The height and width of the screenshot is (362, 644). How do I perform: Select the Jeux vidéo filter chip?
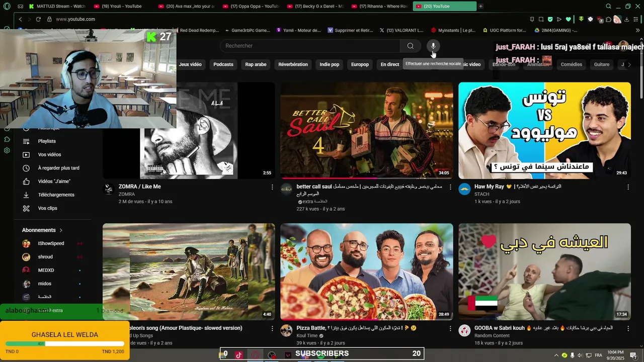pyautogui.click(x=190, y=64)
